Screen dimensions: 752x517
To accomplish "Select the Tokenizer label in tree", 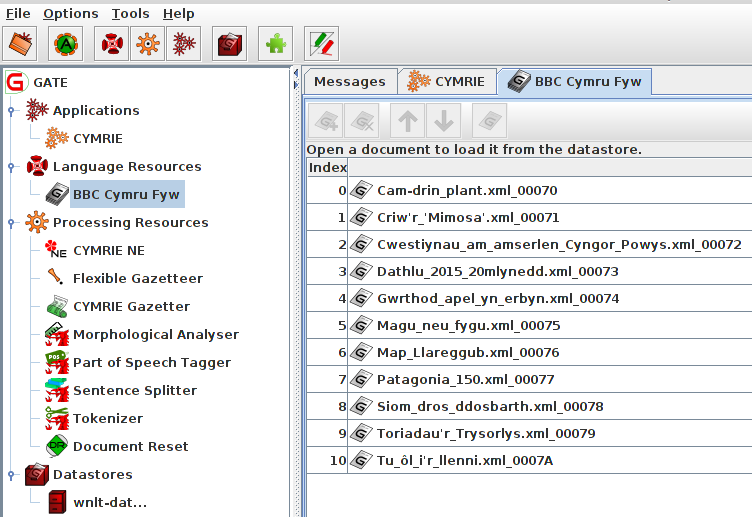I will [x=108, y=418].
